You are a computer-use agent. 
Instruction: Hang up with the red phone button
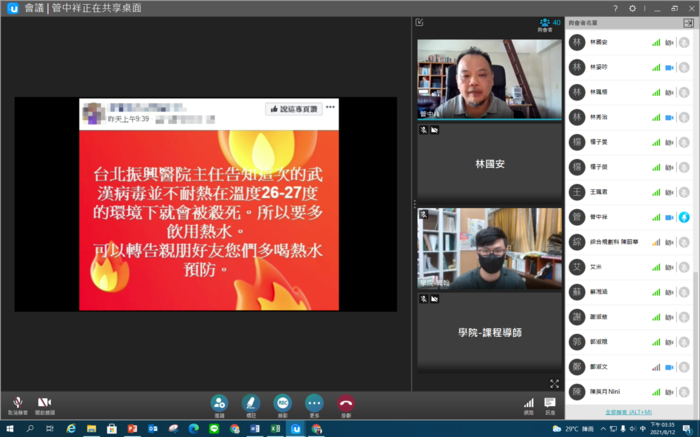(x=346, y=405)
